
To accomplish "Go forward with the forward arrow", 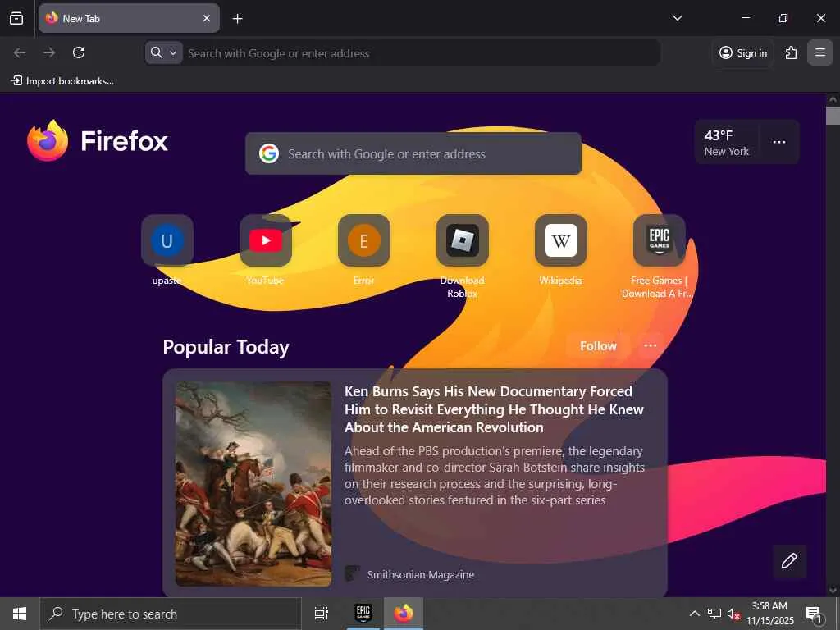I will click(49, 52).
